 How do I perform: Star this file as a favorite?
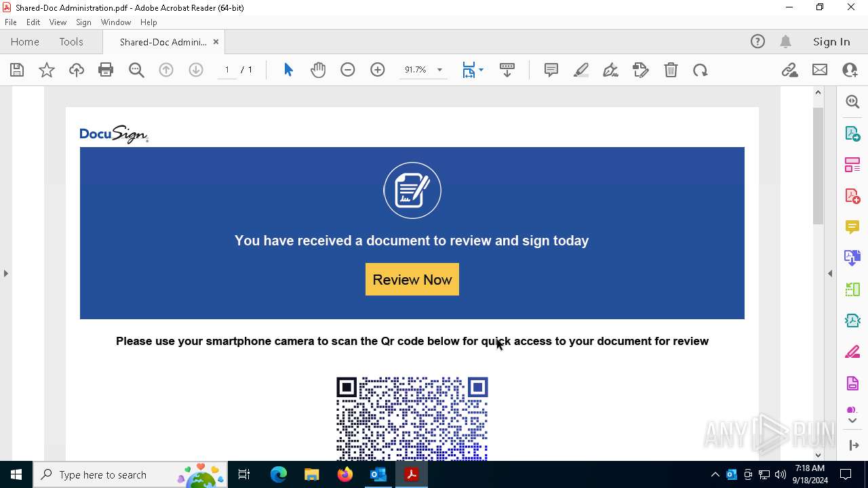[x=47, y=70]
